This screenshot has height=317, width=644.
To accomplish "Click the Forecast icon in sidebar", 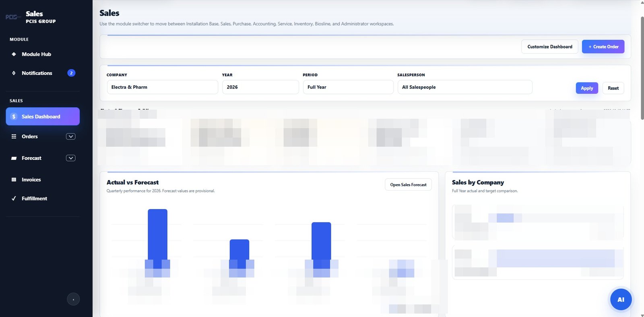I will pos(14,158).
